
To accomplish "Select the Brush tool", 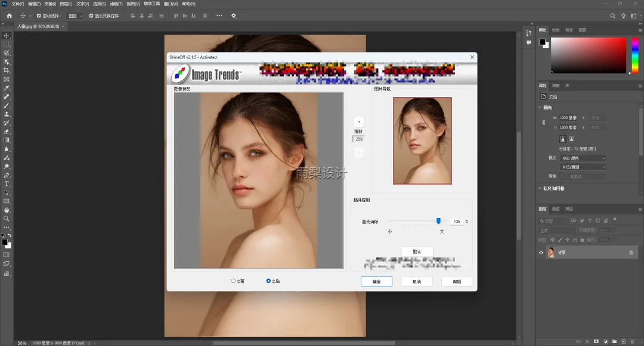I will pos(7,106).
